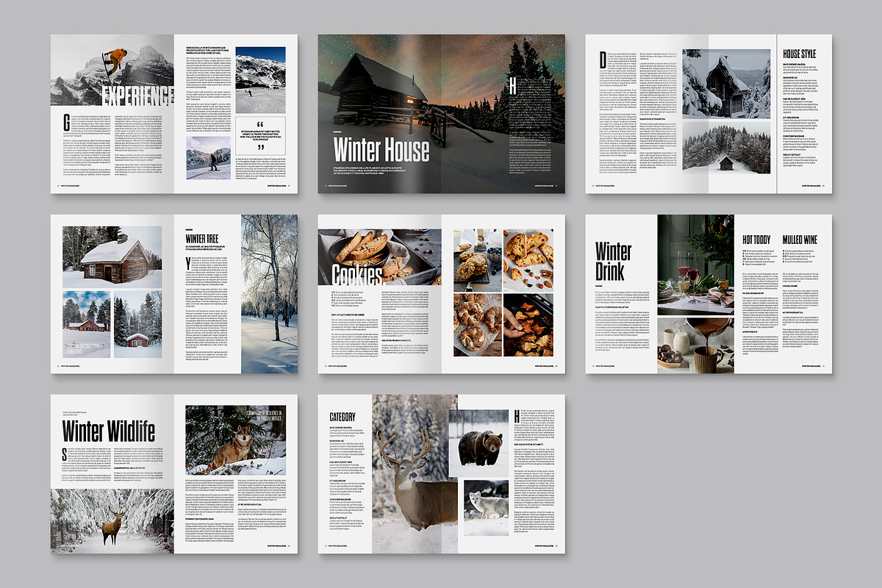Image resolution: width=882 pixels, height=588 pixels.
Task: Select the Winter Wildlife title
Action: pyautogui.click(x=108, y=431)
